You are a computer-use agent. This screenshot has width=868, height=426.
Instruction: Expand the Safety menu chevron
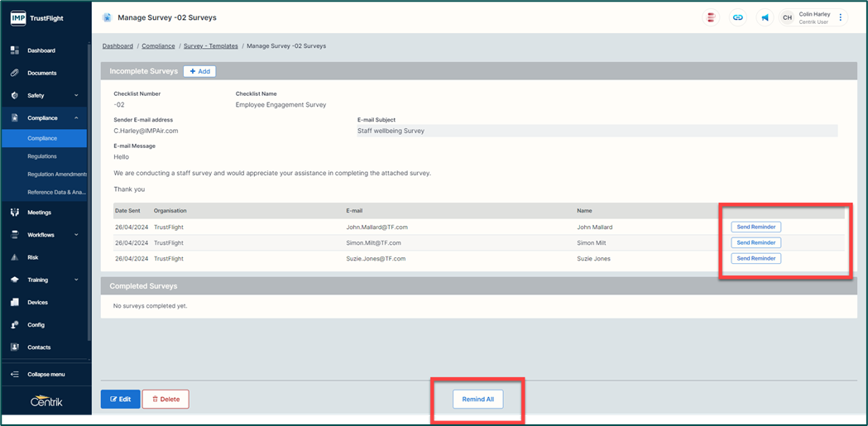tap(76, 96)
